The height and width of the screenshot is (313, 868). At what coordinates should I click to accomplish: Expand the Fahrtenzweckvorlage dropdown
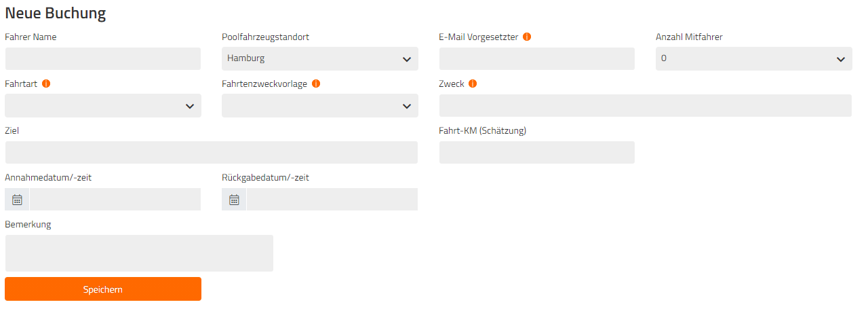click(x=320, y=105)
